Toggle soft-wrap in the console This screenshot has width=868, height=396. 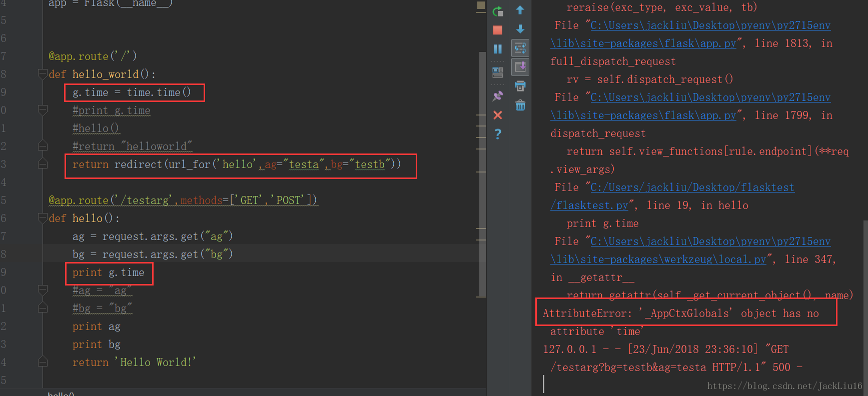(520, 48)
